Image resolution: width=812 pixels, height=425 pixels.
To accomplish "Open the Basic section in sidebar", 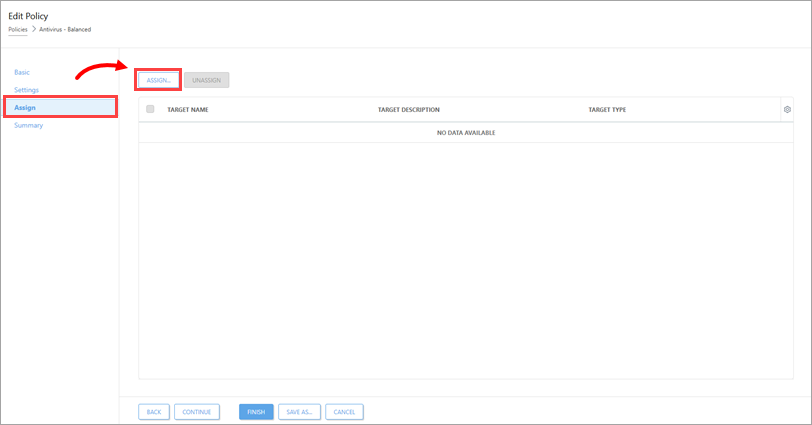I will 22,72.
